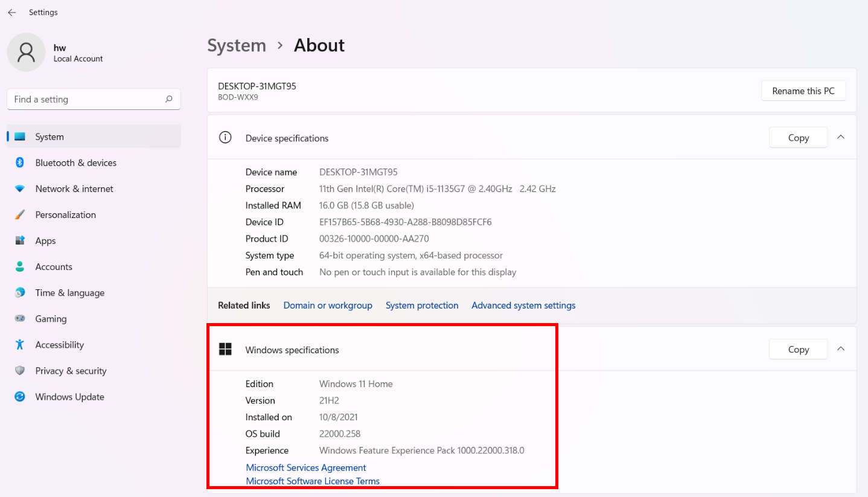This screenshot has height=497, width=868.
Task: Go to Accessibility settings
Action: tap(94, 344)
